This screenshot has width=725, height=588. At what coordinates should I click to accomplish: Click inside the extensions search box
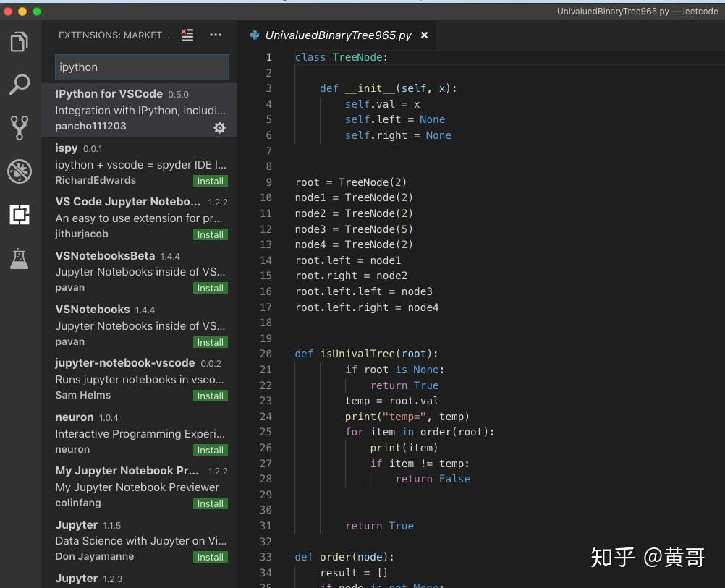tap(142, 67)
